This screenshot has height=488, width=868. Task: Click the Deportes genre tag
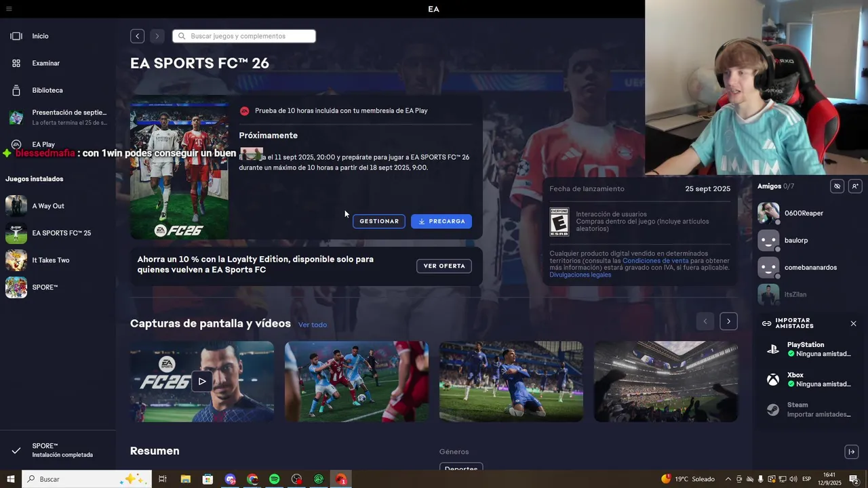point(461,468)
